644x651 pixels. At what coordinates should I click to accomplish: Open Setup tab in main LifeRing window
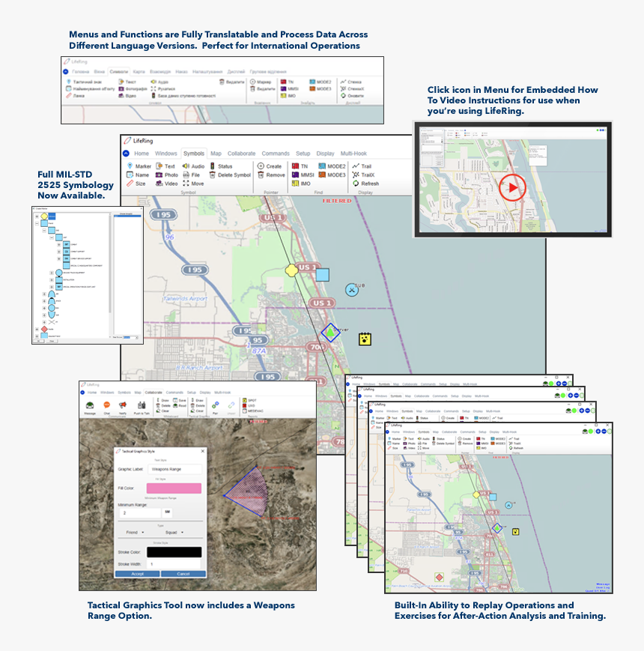click(x=303, y=154)
